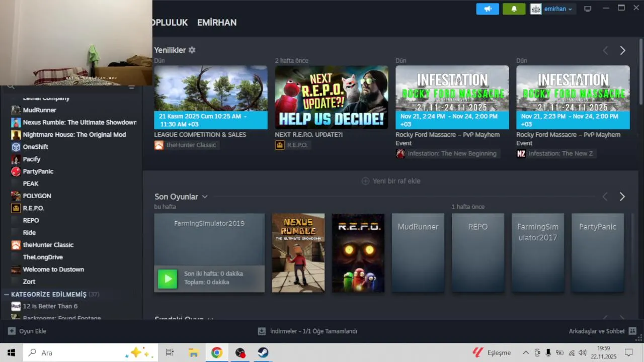Play FarmingSimulator2019 with green play button
644x362 pixels.
(x=168, y=279)
